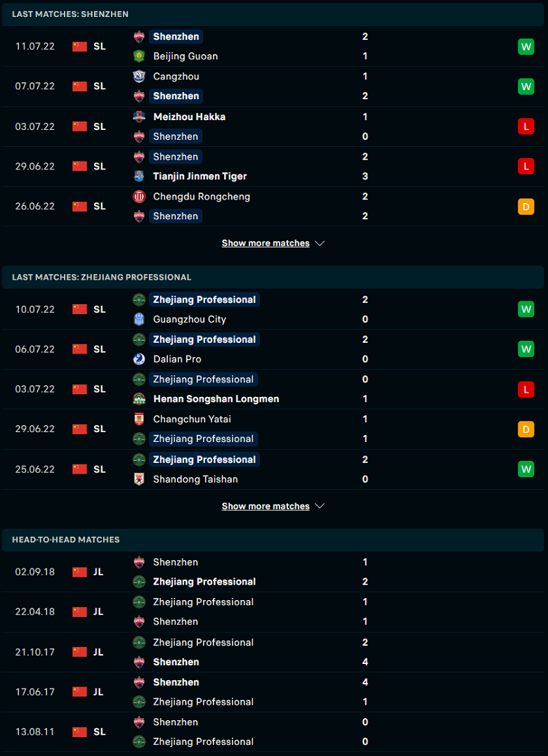
Task: Click the Shandong Taishan team crest
Action: point(139,479)
